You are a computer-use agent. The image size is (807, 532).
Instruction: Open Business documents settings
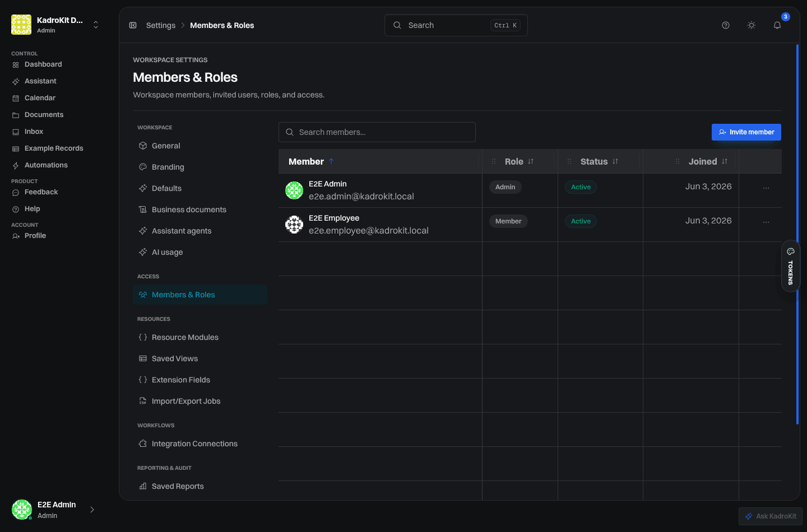pyautogui.click(x=200, y=209)
